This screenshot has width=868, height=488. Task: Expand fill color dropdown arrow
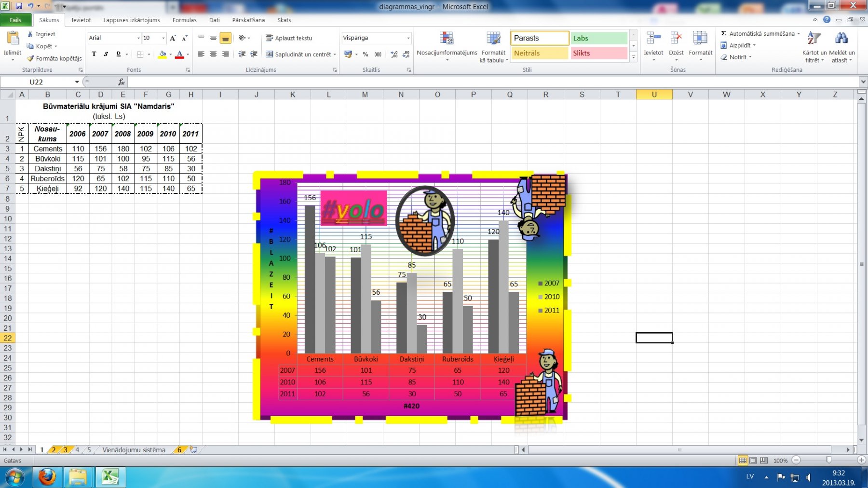coord(170,54)
